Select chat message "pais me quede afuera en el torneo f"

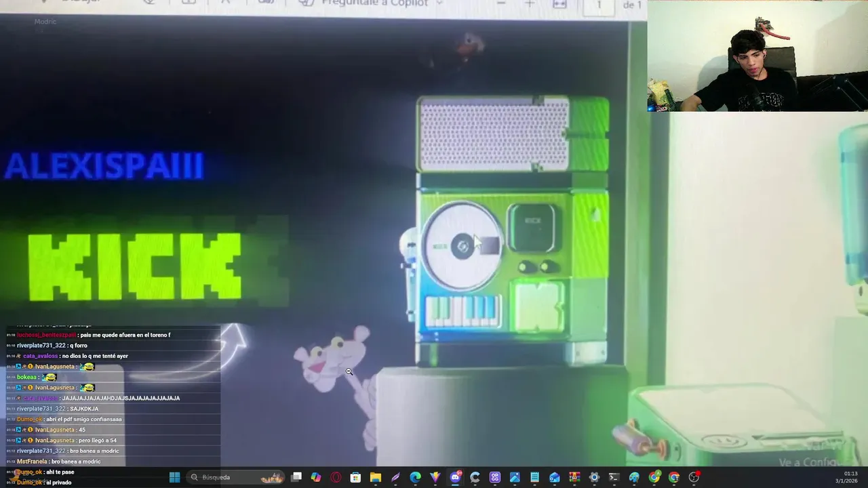(125, 335)
